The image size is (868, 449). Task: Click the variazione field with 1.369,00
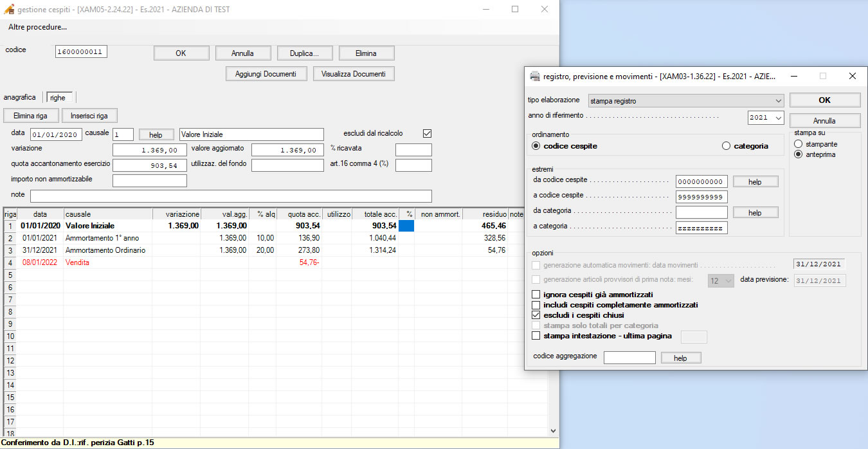pos(150,150)
